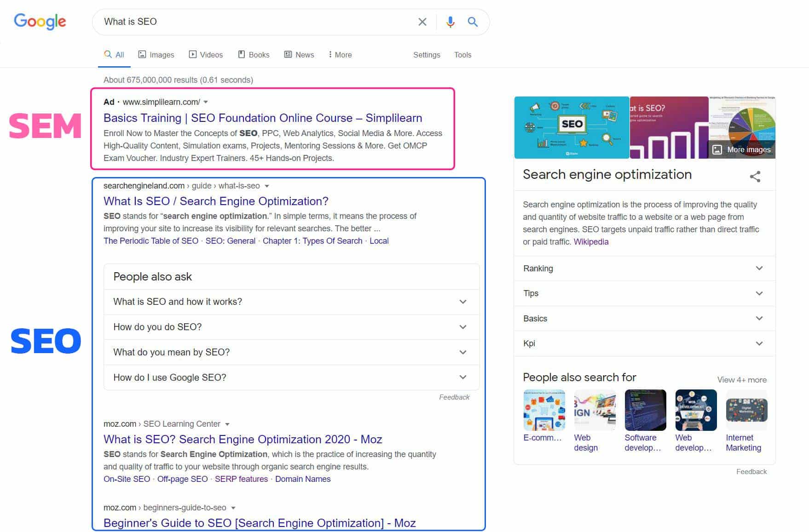This screenshot has width=809, height=532.
Task: Open moz.com SEO Learning Center dropdown arrow
Action: 227,424
